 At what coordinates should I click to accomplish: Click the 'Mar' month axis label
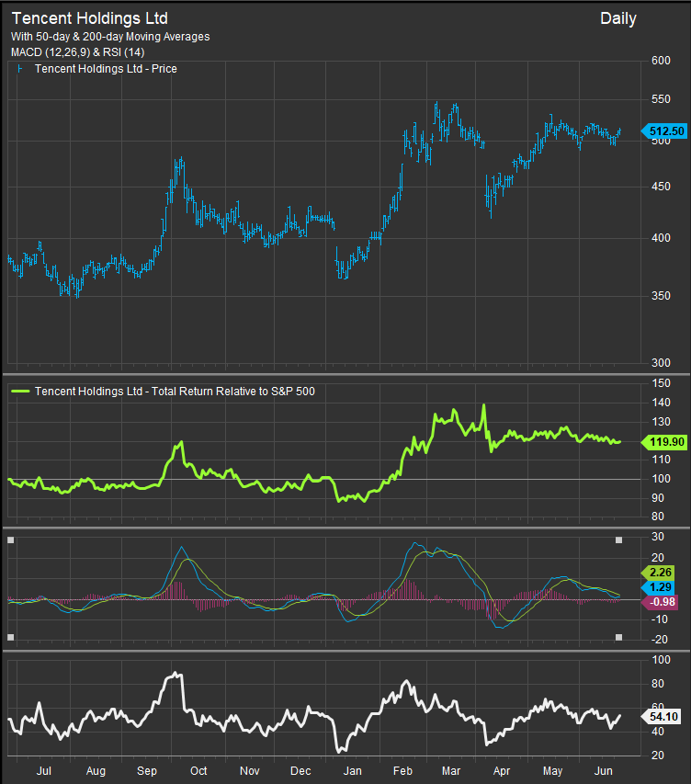[451, 771]
